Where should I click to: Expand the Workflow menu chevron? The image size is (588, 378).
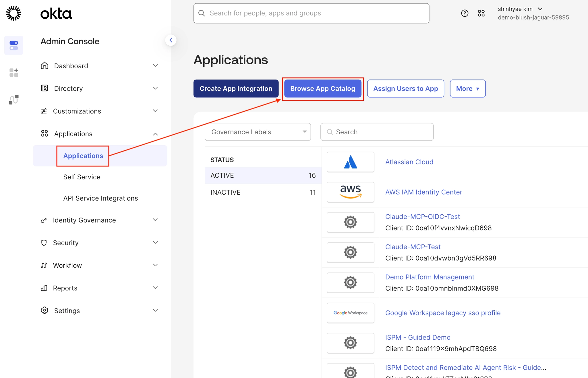tap(155, 265)
